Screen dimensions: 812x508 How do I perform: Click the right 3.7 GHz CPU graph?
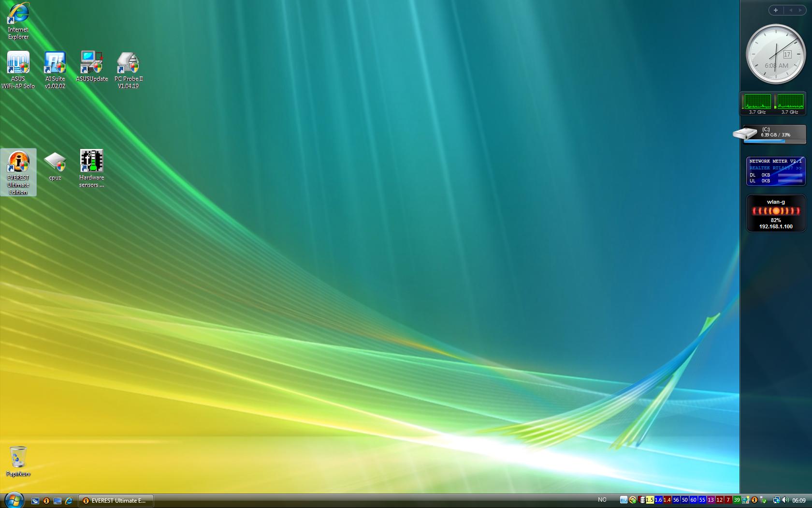click(790, 102)
